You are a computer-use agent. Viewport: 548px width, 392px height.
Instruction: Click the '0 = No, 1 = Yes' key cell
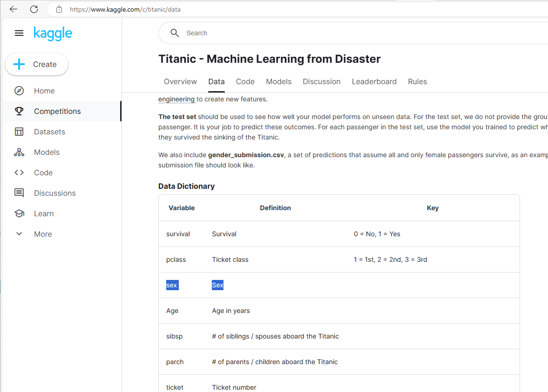click(377, 234)
